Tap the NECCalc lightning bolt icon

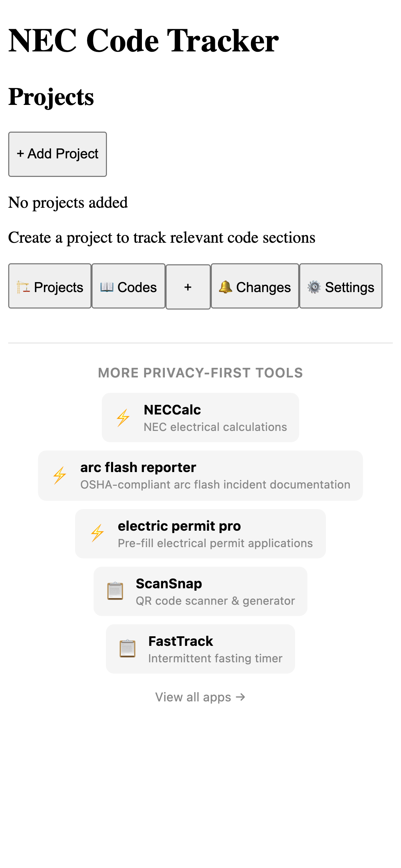tap(124, 418)
